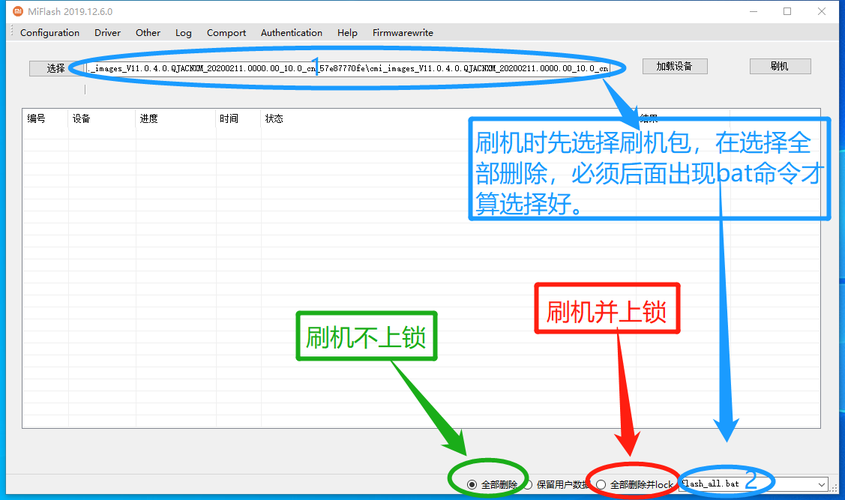This screenshot has height=500, width=845.
Task: Click the 刷机 flash button
Action: pos(780,66)
